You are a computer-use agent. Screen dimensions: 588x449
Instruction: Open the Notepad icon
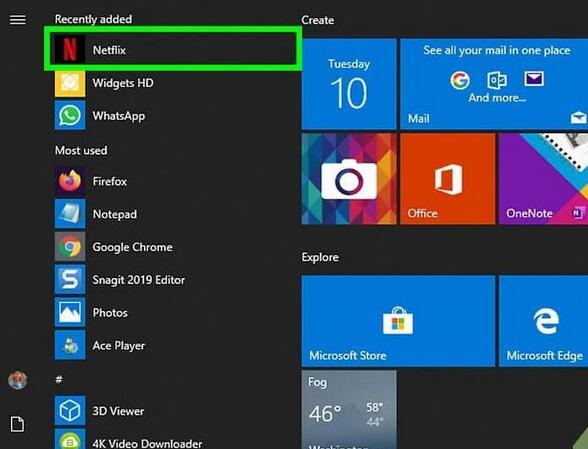pyautogui.click(x=70, y=214)
